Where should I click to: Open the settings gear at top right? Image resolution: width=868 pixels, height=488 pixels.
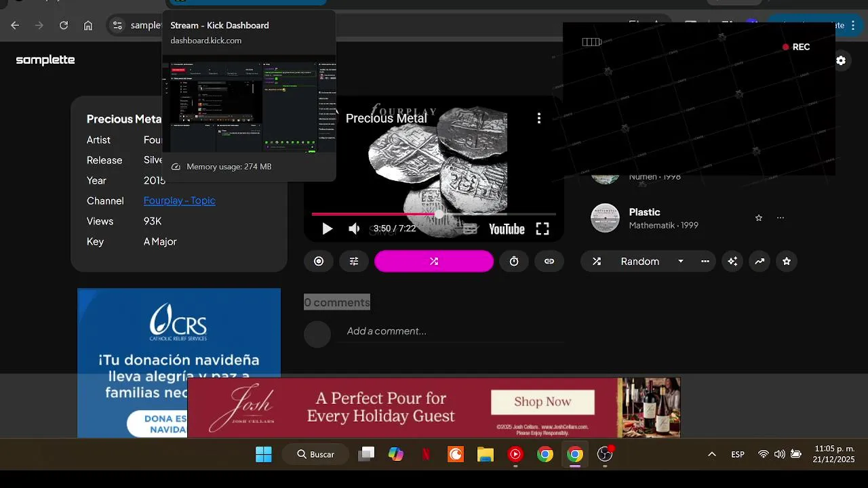tap(841, 60)
